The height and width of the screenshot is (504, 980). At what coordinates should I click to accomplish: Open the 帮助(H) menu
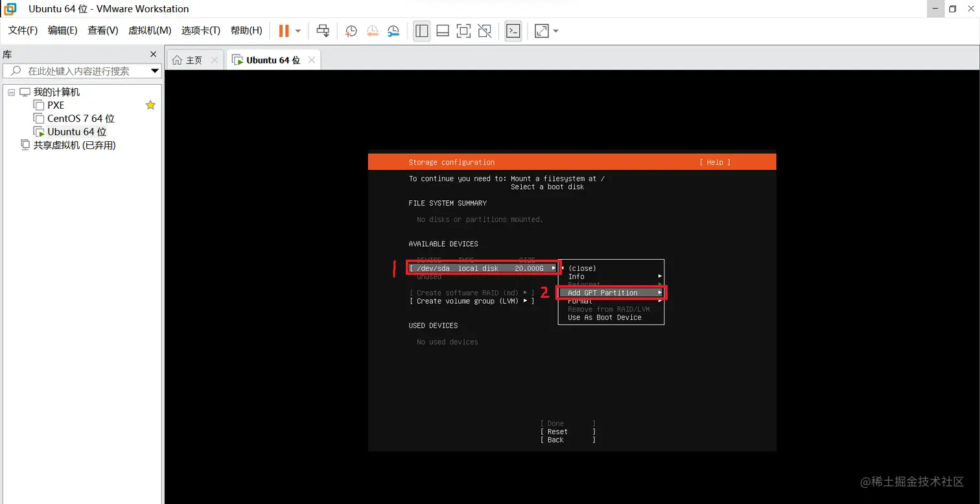point(246,30)
